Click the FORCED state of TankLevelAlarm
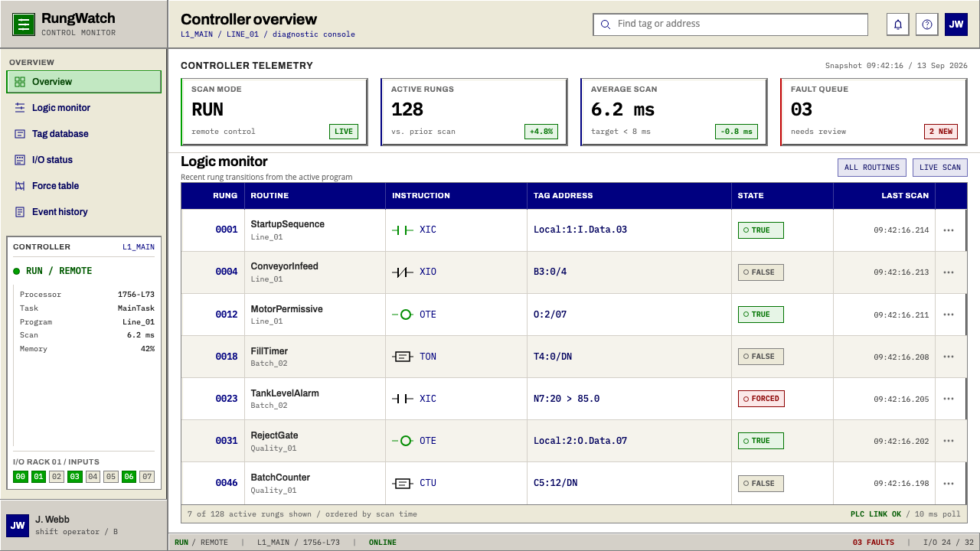The height and width of the screenshot is (551, 980). [761, 399]
